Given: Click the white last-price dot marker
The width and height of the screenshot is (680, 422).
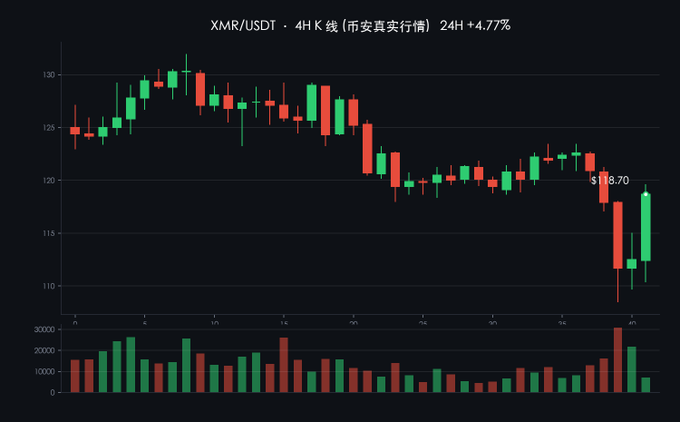Looking at the screenshot, I should 646,194.
